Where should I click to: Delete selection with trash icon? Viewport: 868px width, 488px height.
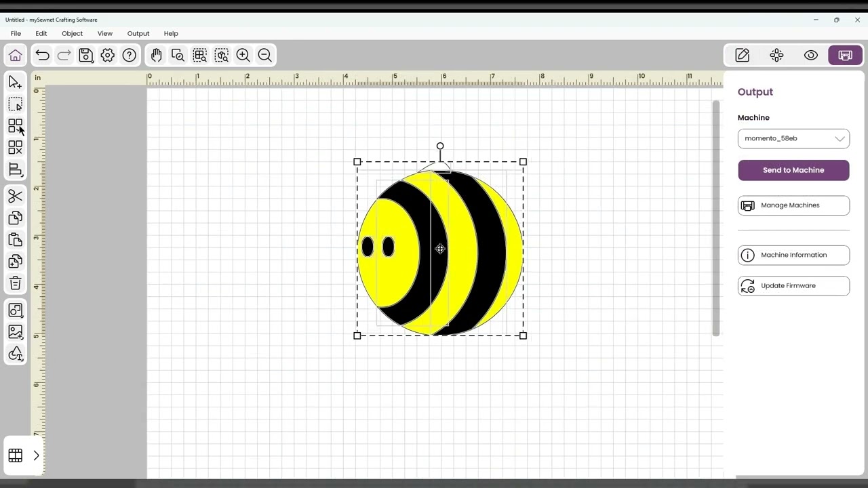15,283
